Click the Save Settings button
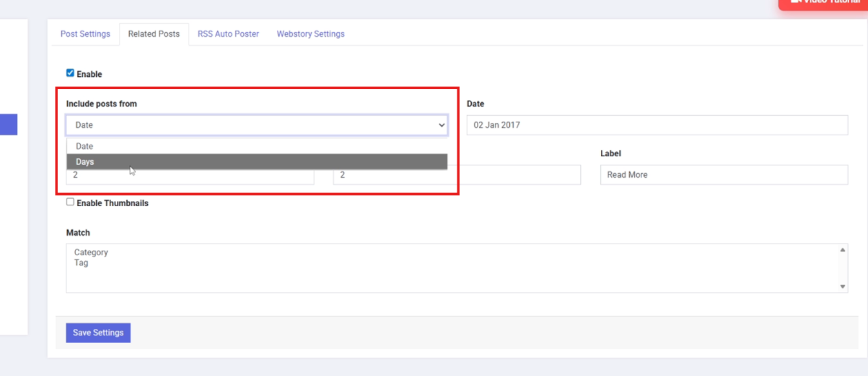Screen dimensions: 868x376 click(97, 332)
